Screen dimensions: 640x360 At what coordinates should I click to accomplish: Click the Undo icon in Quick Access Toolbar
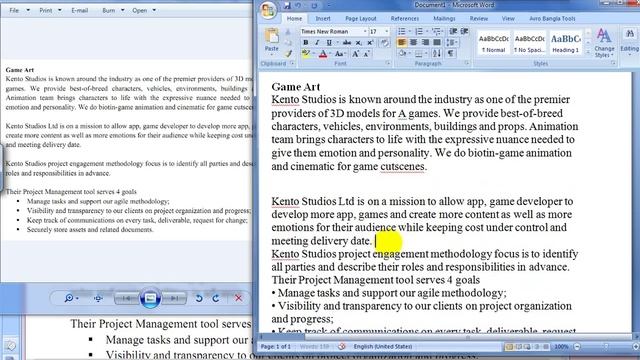click(x=299, y=6)
